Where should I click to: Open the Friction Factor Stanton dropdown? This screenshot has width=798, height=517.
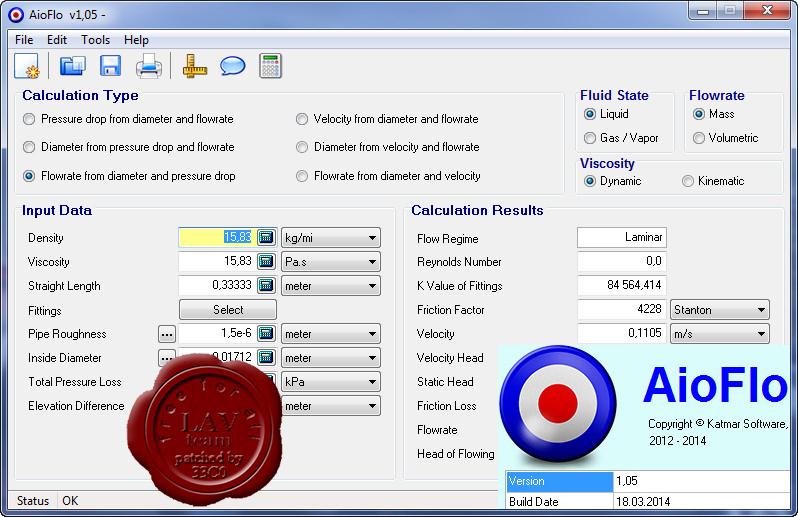720,309
